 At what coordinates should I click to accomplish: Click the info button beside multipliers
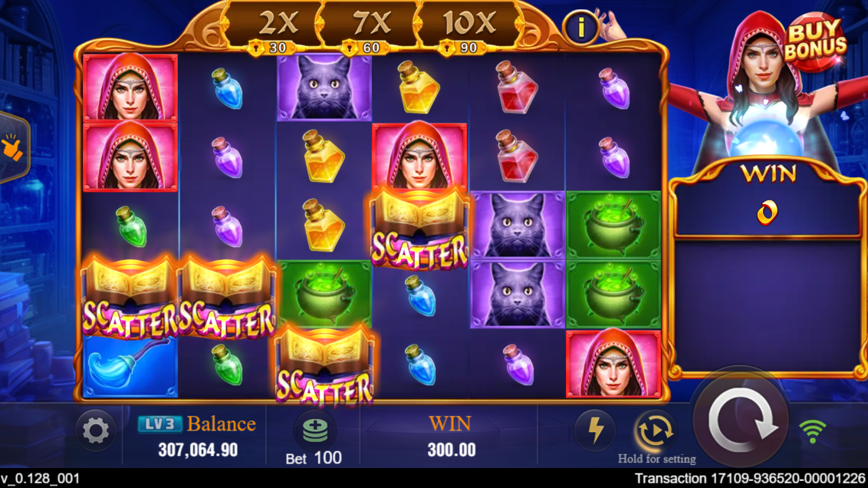[x=580, y=27]
